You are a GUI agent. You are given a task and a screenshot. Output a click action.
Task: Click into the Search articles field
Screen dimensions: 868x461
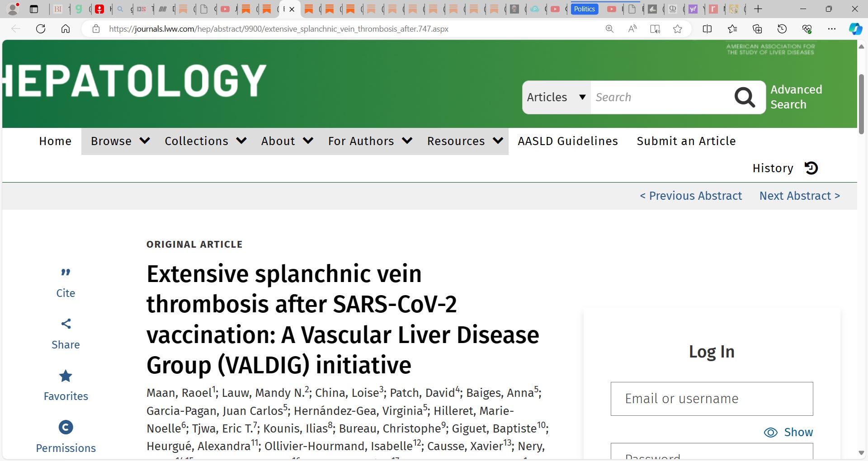[660, 97]
